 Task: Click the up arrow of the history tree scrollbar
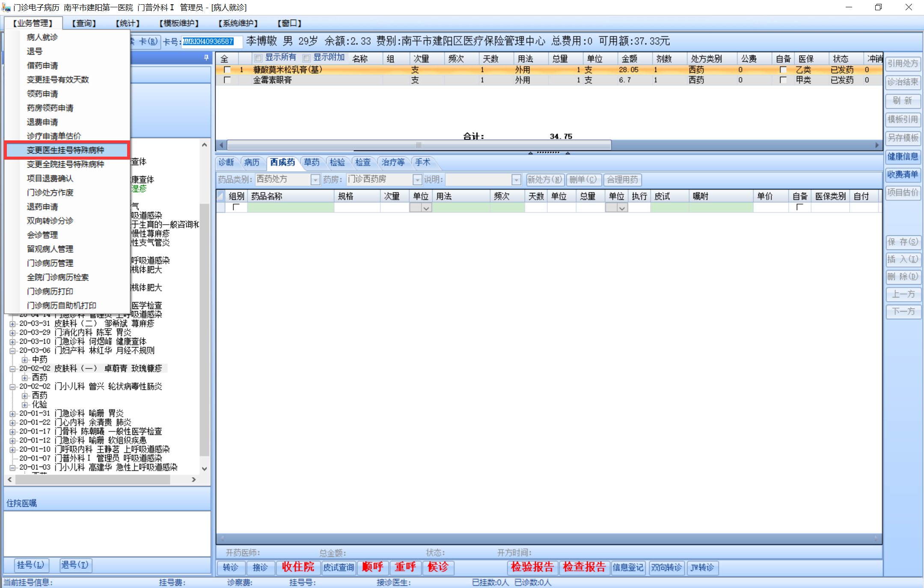[x=205, y=145]
